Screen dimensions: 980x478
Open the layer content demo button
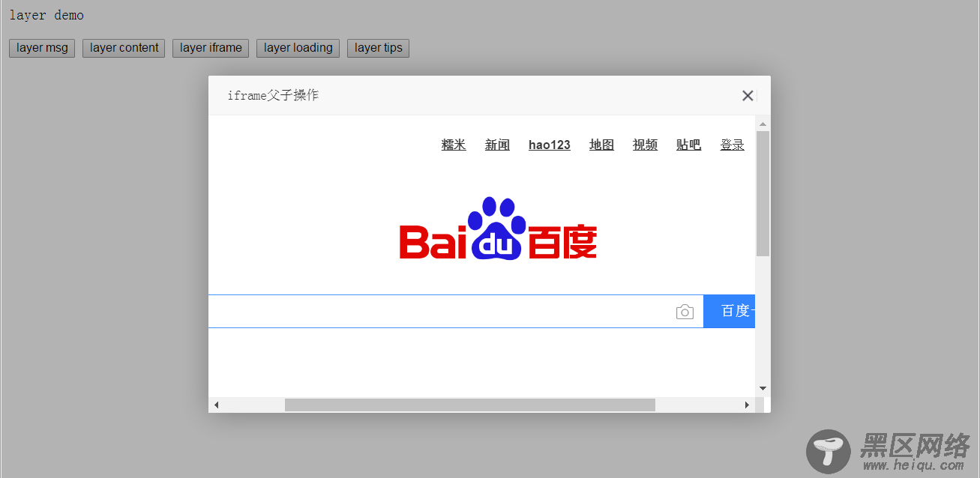(124, 48)
